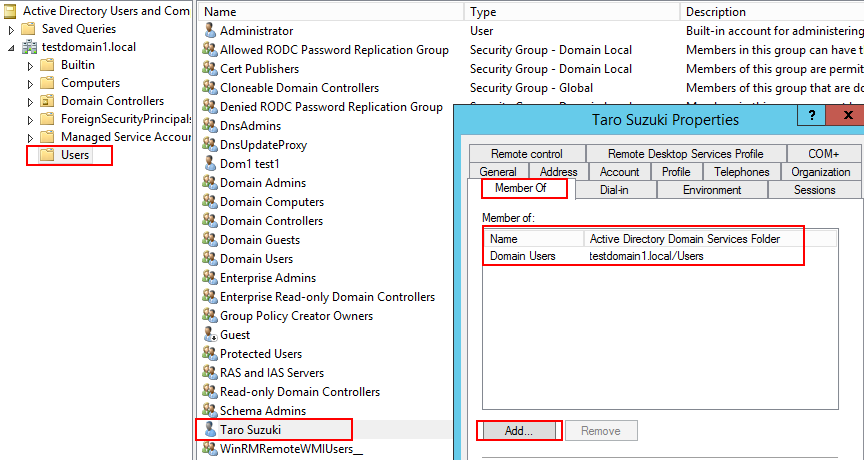Open the Remote Desktop Services Profile tab

point(685,154)
